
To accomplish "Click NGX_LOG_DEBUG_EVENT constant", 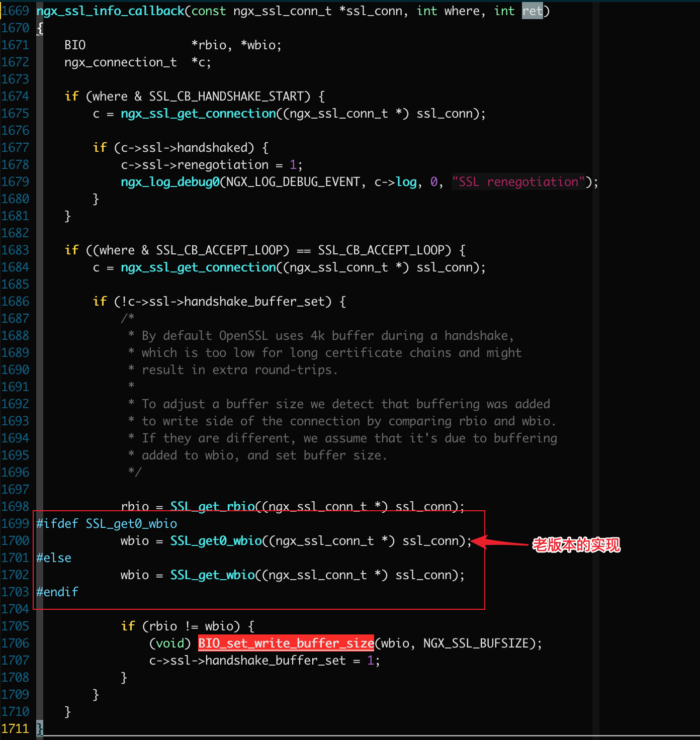I will 293,182.
